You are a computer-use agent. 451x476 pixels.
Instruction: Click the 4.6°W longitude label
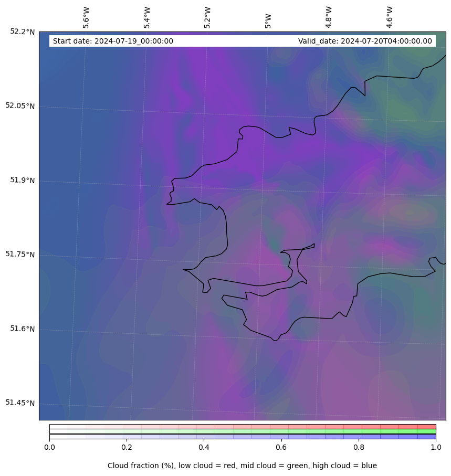click(390, 17)
